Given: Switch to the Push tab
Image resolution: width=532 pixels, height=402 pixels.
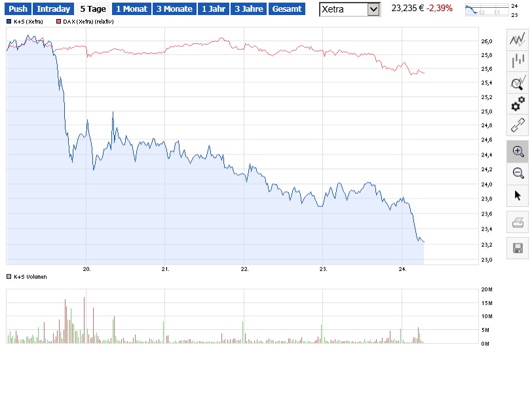Looking at the screenshot, I should [18, 9].
